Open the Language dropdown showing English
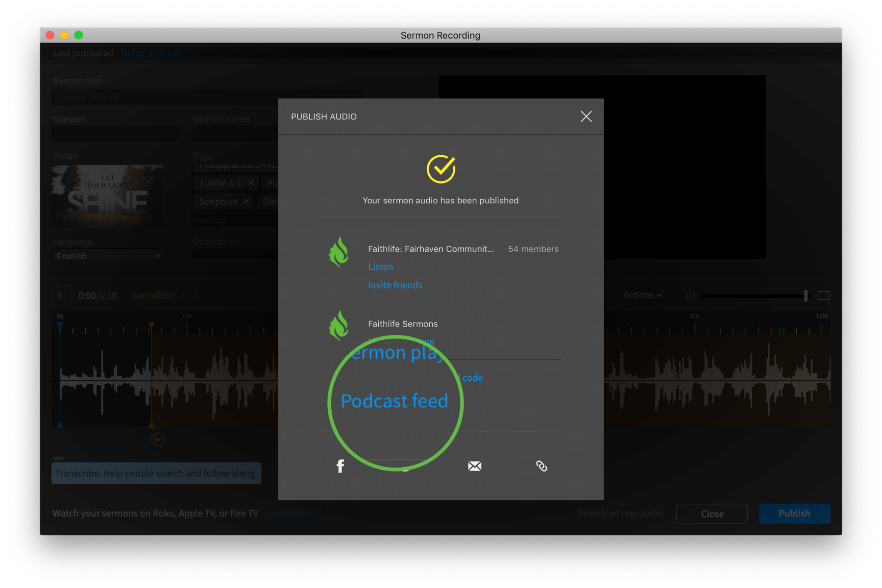882x588 pixels. point(108,256)
